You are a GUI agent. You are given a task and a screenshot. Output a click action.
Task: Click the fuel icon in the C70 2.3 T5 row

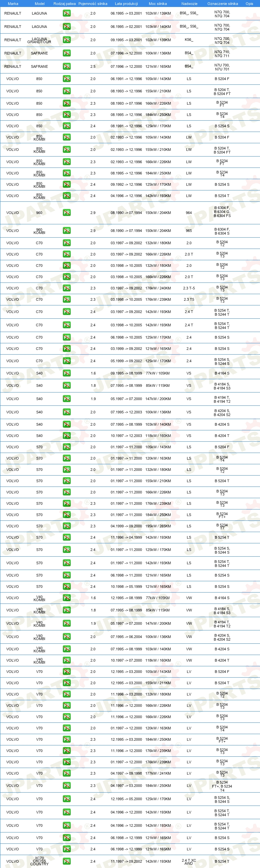66,299
